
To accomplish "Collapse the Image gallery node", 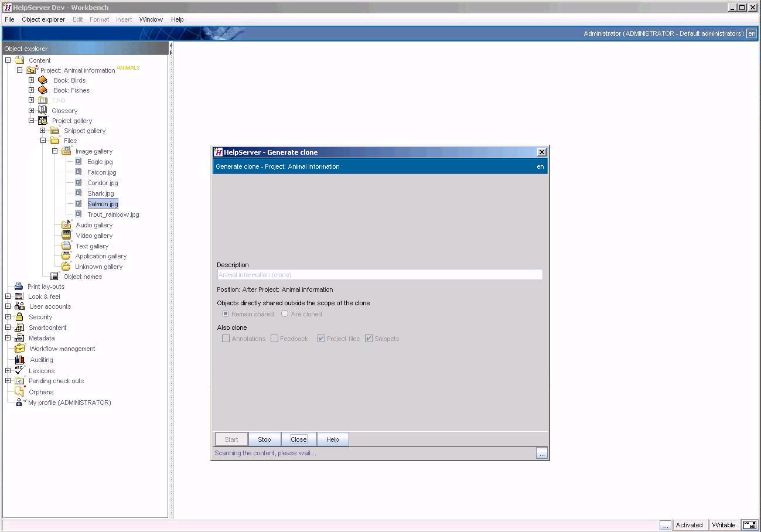I will pyautogui.click(x=55, y=151).
